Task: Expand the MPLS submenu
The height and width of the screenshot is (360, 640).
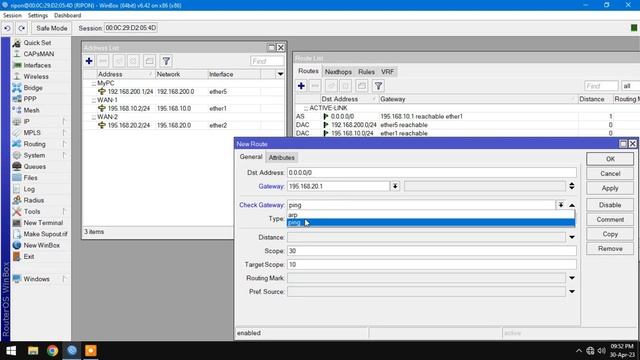Action: coord(39,133)
